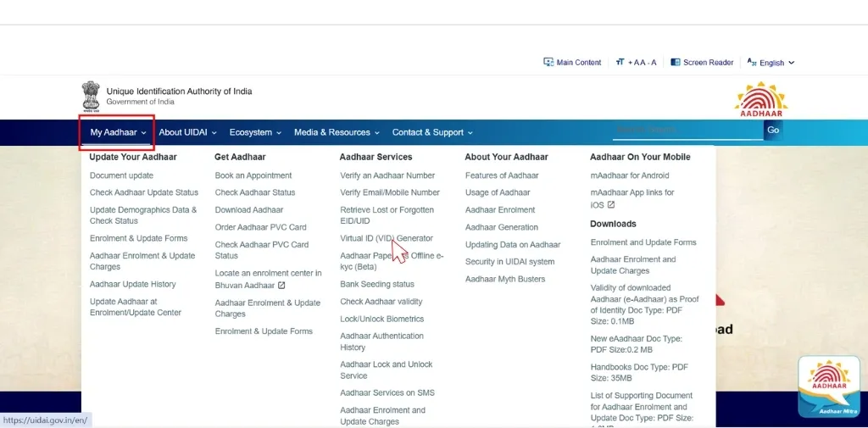Select Aadhaar Enrolment under About Your Aadhaar
Image resolution: width=868 pixels, height=428 pixels.
pyautogui.click(x=500, y=210)
